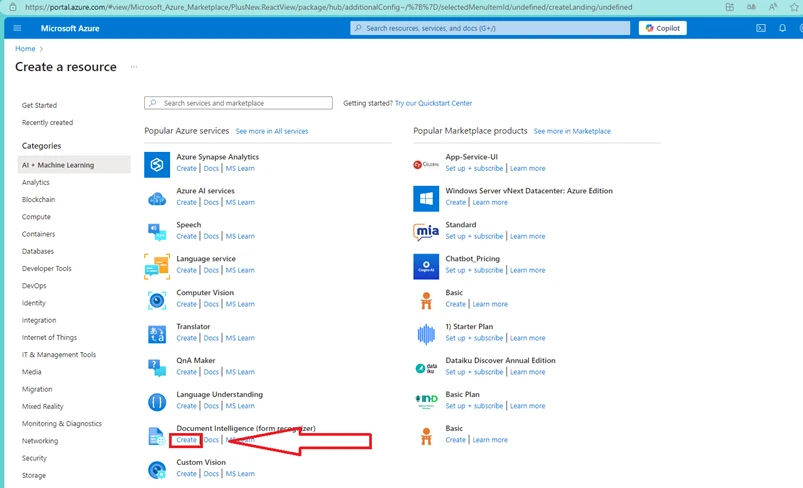Click the QnA Maker icon
Screen dimensions: 803x488
(157, 368)
